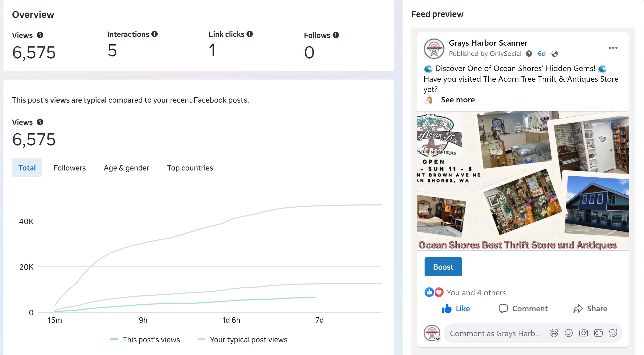Click the info icon next to overview Views
This screenshot has width=644, height=355.
tap(40, 35)
